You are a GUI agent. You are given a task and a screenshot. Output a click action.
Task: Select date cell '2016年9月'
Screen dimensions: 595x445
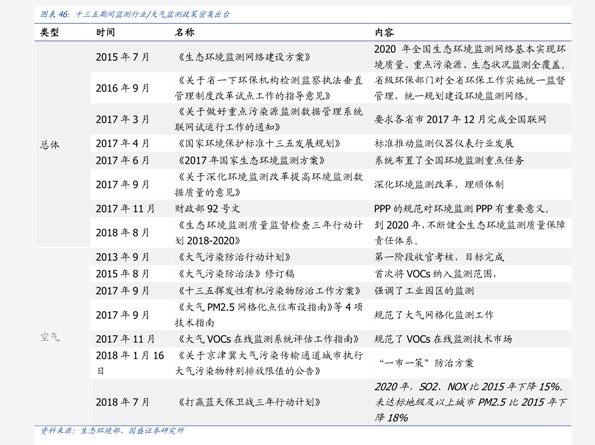[x=122, y=88]
